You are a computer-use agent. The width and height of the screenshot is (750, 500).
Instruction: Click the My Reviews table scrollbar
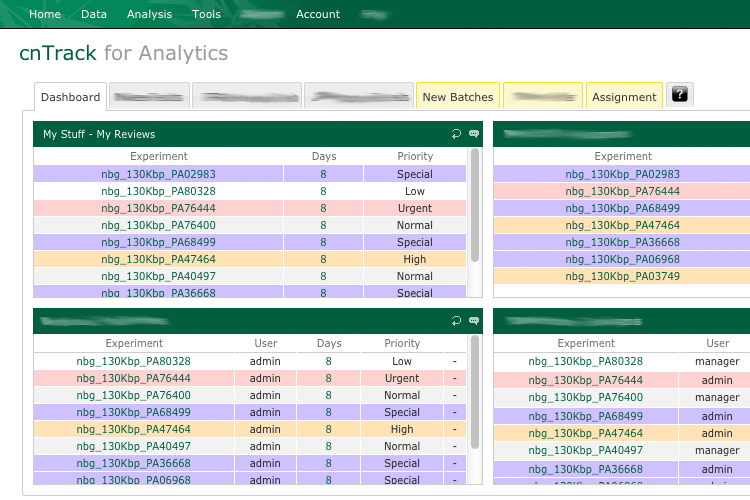click(x=475, y=205)
